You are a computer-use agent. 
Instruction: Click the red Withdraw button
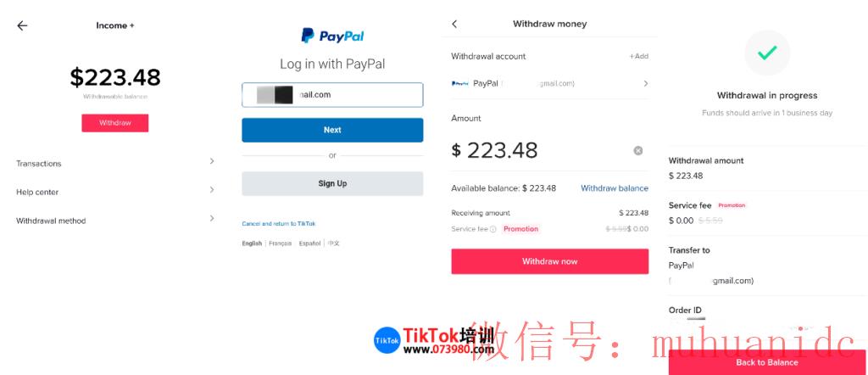115,123
